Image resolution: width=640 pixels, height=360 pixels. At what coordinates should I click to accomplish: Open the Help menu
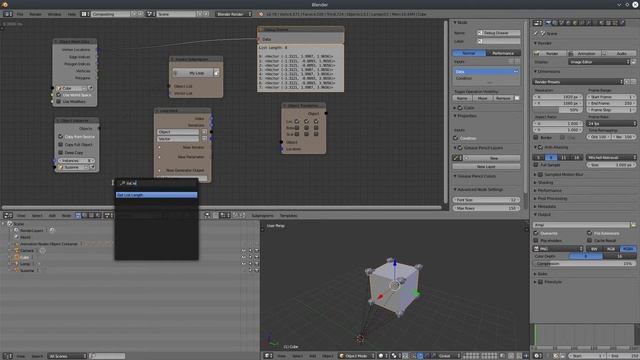click(x=72, y=14)
